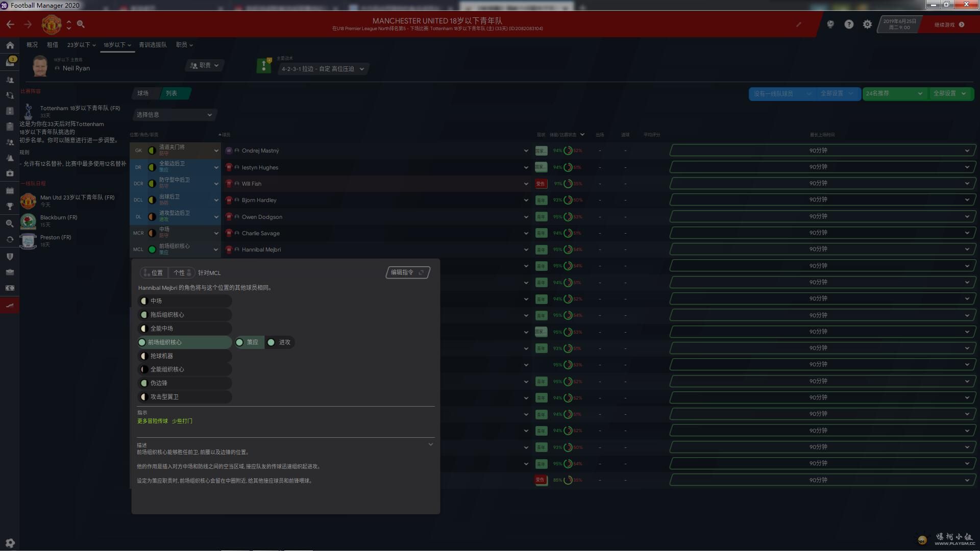Open the Schedule calendar icon in sidebar
The image size is (980, 551).
[x=10, y=191]
